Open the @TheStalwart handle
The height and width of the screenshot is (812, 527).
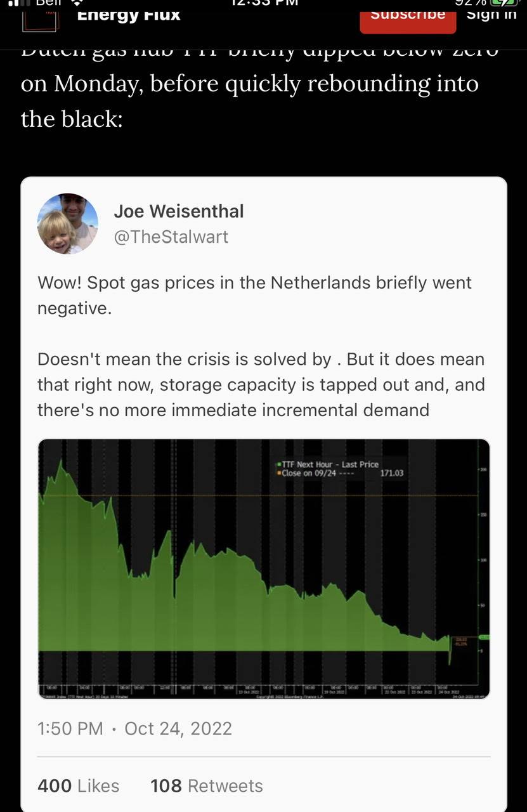(x=171, y=237)
